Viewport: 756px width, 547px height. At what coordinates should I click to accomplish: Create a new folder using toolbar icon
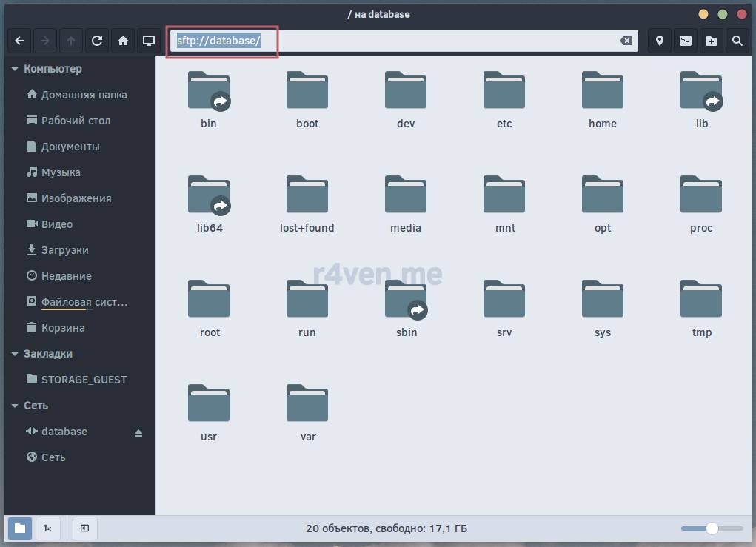point(711,41)
